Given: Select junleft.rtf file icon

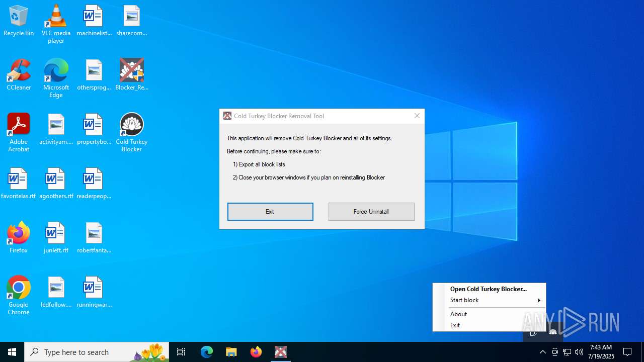Looking at the screenshot, I should coord(56,238).
